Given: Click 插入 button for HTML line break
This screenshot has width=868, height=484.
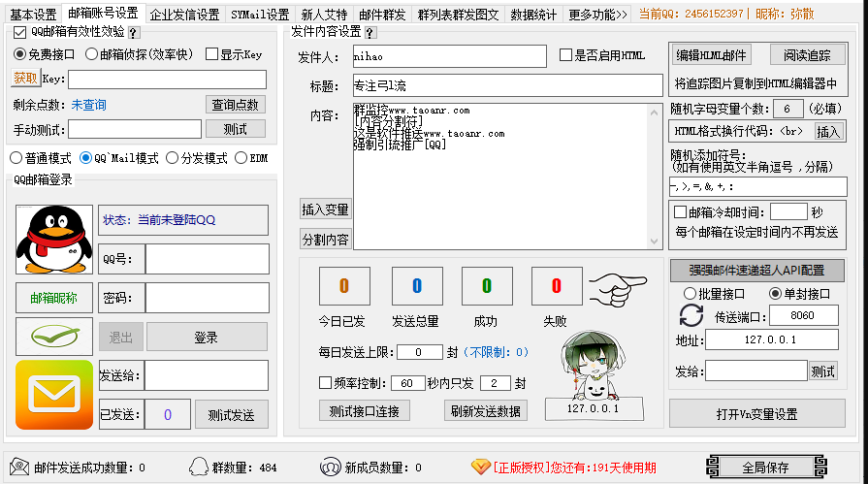Looking at the screenshot, I should [828, 131].
